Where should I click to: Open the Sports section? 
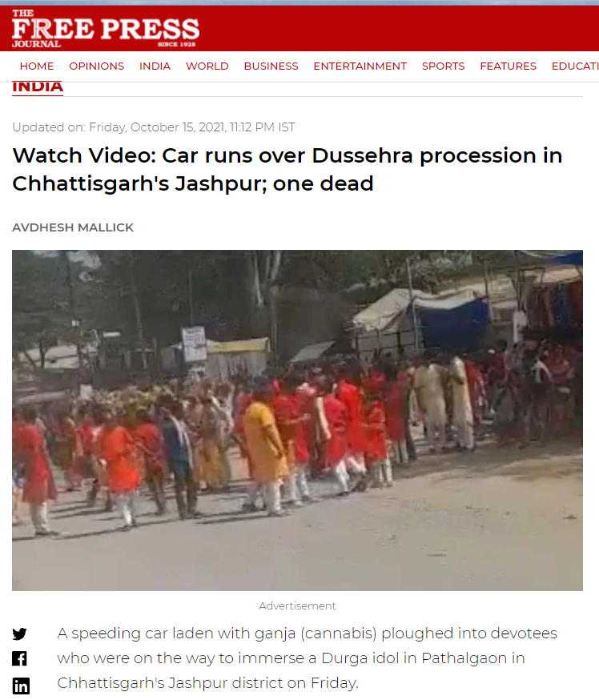pos(443,66)
